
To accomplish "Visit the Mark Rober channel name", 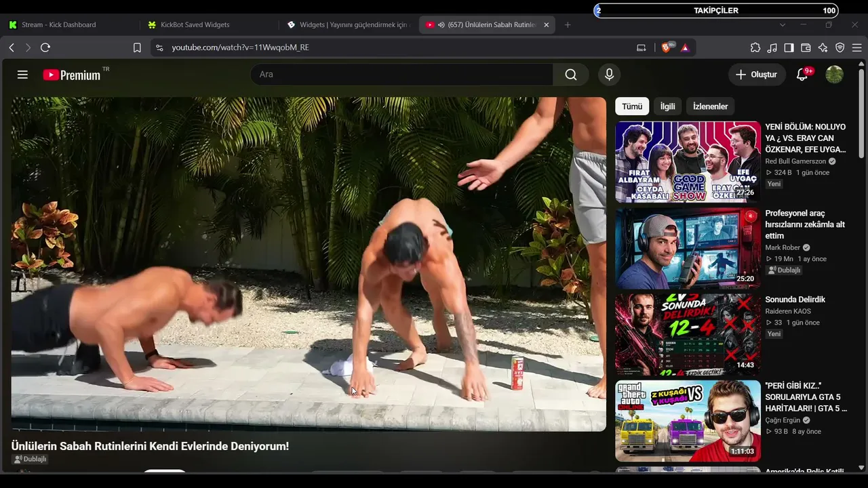I will pos(783,247).
